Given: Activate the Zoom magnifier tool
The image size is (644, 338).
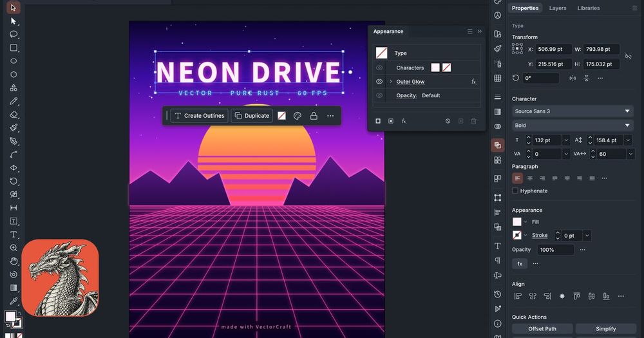Looking at the screenshot, I should (14, 248).
